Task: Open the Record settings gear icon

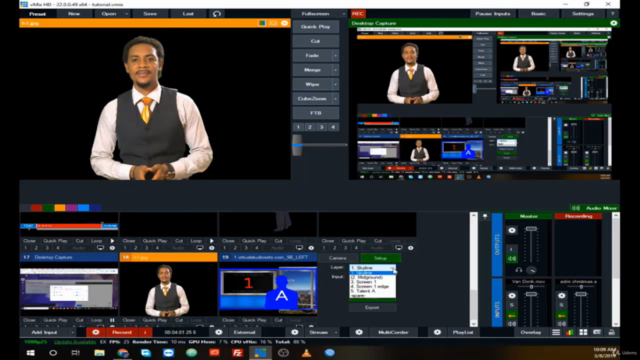Action: pos(96,332)
